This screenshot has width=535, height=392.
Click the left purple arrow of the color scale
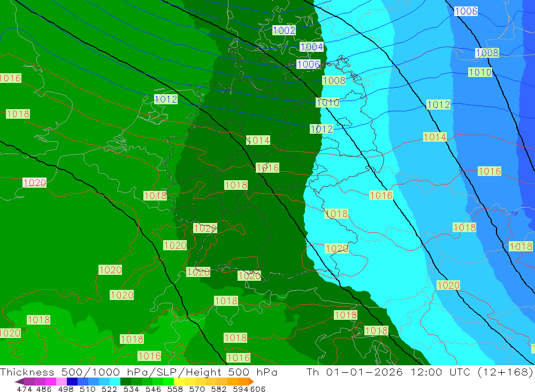coord(19,381)
